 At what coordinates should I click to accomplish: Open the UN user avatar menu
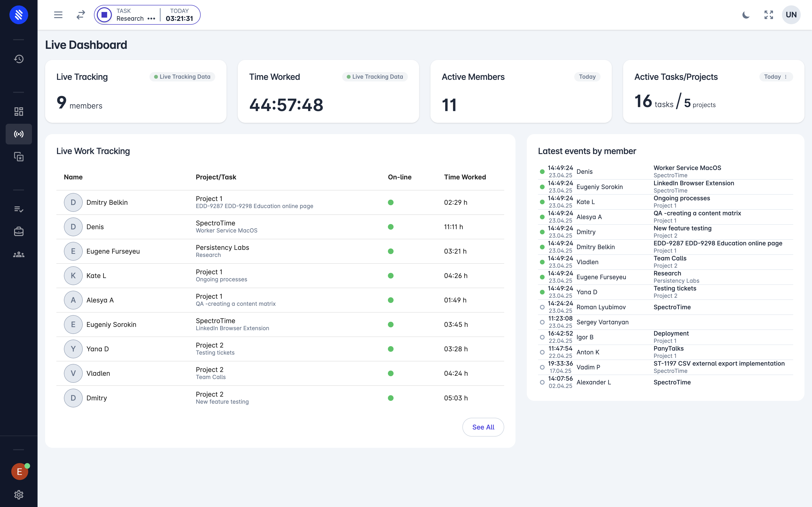791,15
